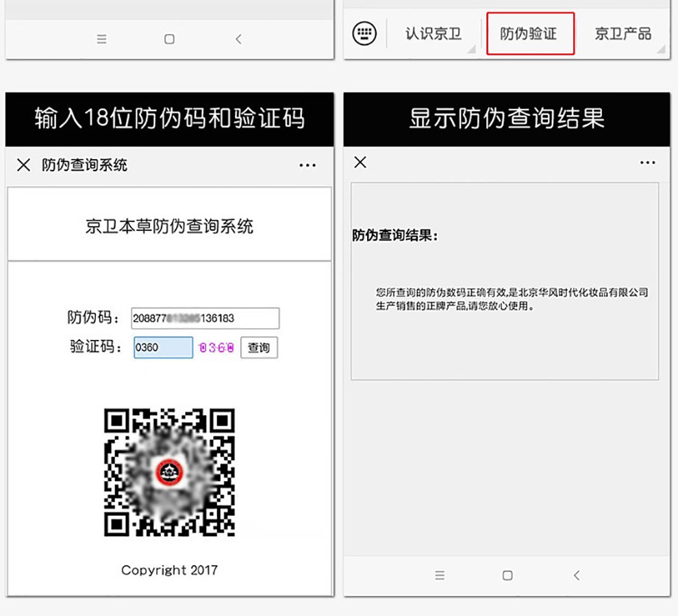Select the result message about 北京华风时代化妆品有限公司
The width and height of the screenshot is (678, 616).
[x=512, y=299]
